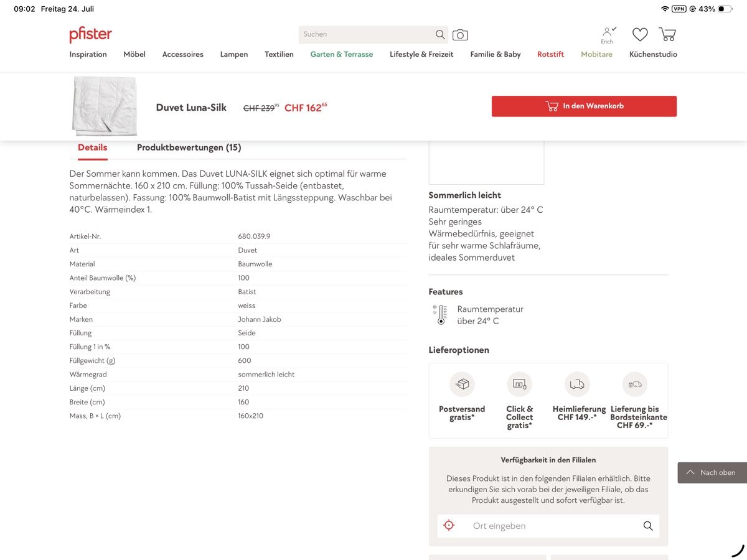The height and width of the screenshot is (560, 747).
Task: Tap the Wi-Fi status icon
Action: [x=665, y=9]
